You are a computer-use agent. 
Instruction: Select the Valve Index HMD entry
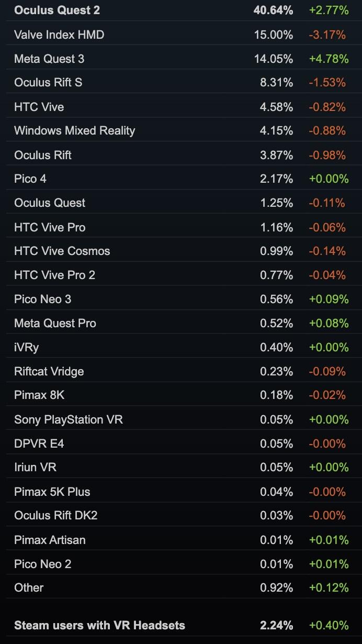tap(59, 35)
